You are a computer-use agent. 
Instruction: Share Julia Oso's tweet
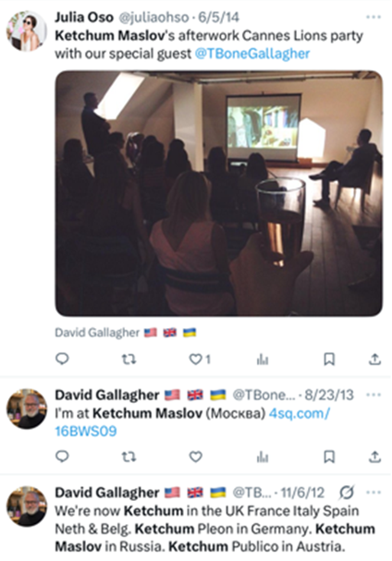coord(374,359)
